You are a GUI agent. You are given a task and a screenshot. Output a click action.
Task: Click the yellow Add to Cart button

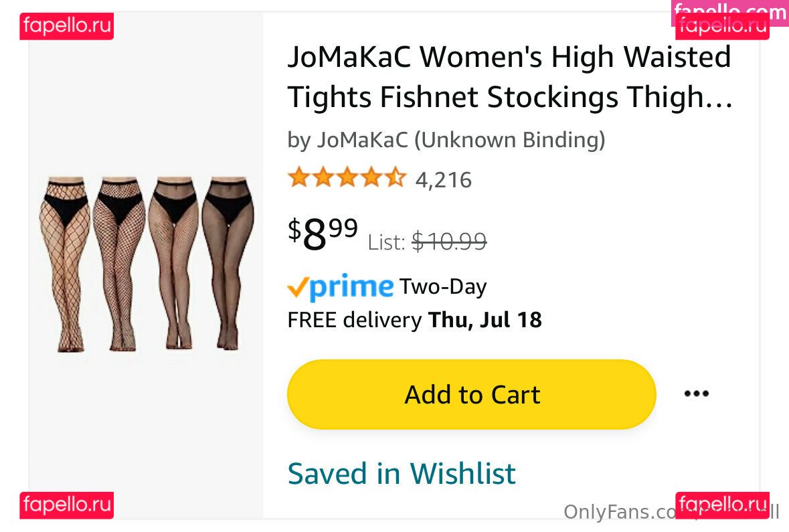pos(471,394)
